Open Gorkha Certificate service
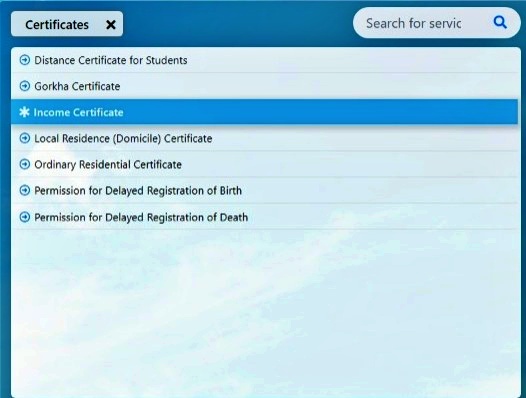Image resolution: width=526 pixels, height=398 pixels. (x=264, y=86)
